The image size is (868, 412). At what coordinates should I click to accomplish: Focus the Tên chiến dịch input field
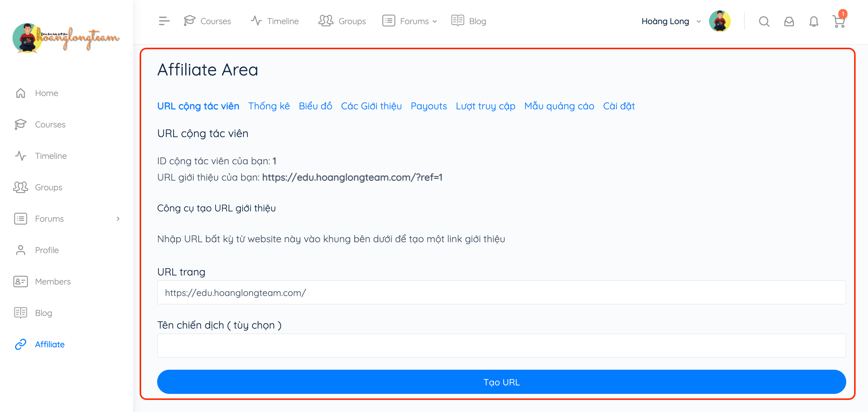tap(501, 345)
